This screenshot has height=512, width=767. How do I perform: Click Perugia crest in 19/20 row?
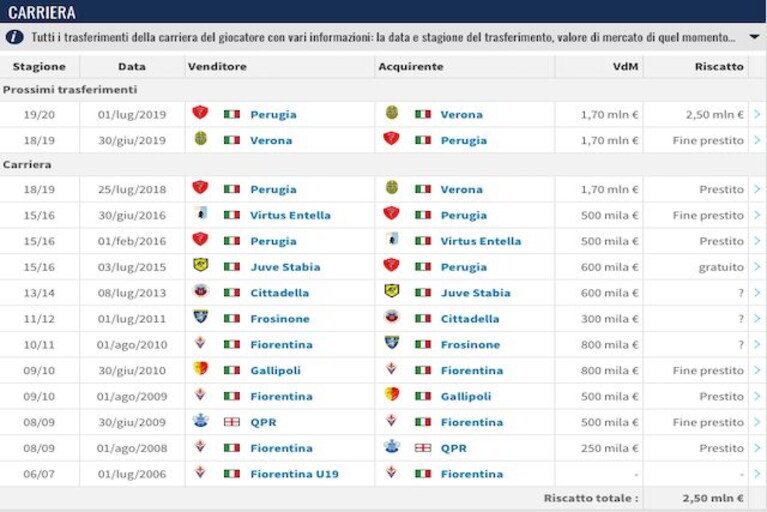click(200, 113)
